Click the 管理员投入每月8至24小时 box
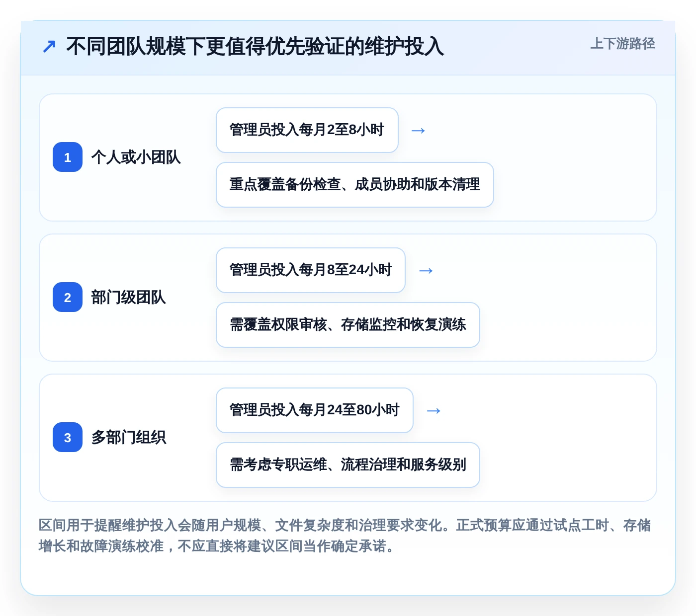The height and width of the screenshot is (616, 696). coord(311,270)
